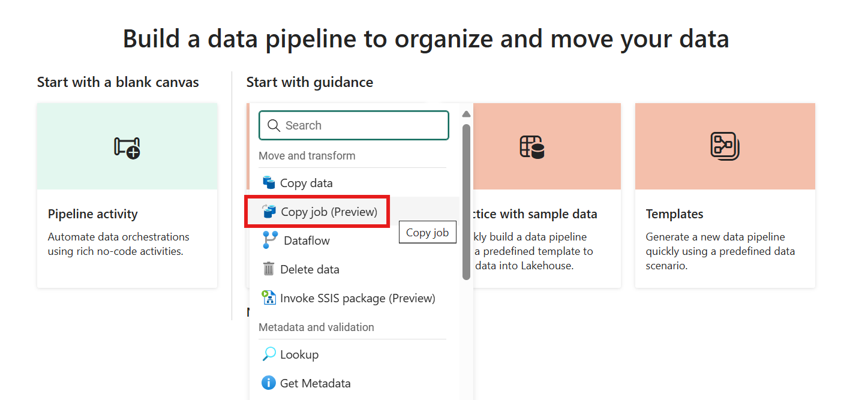Click the Pipeline activity canvas icon
The width and height of the screenshot is (868, 400).
(x=127, y=147)
